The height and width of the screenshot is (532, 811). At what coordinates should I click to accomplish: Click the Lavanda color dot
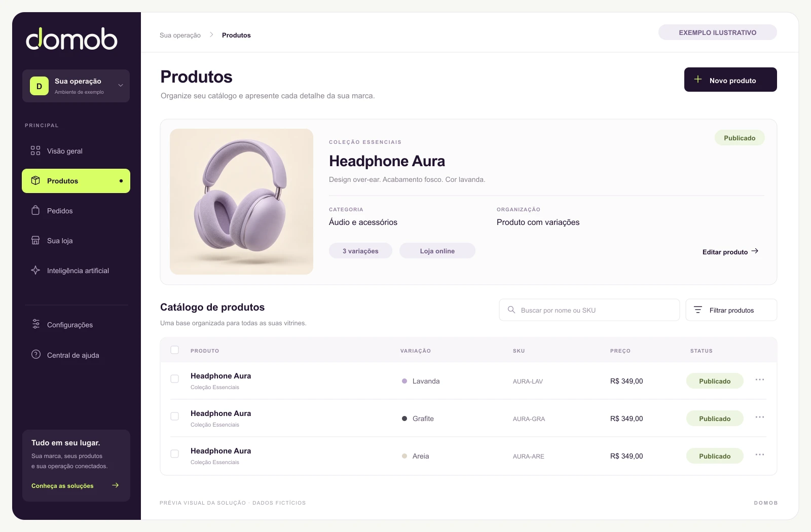pyautogui.click(x=404, y=381)
